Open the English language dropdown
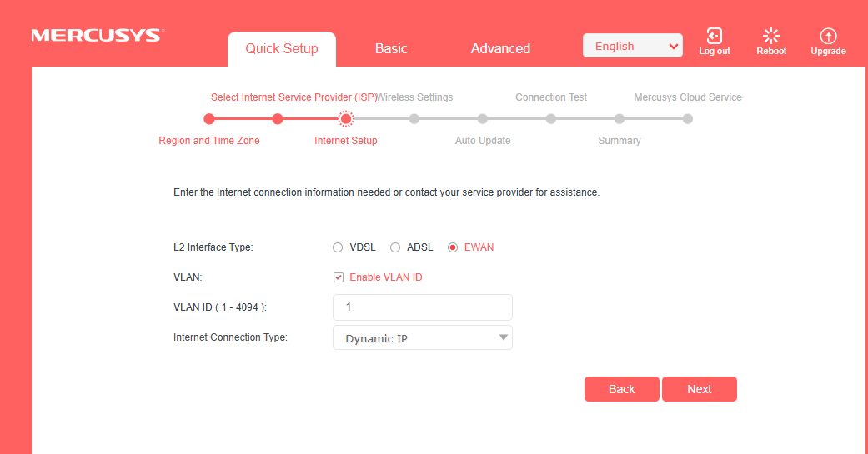The image size is (868, 454). (x=632, y=46)
